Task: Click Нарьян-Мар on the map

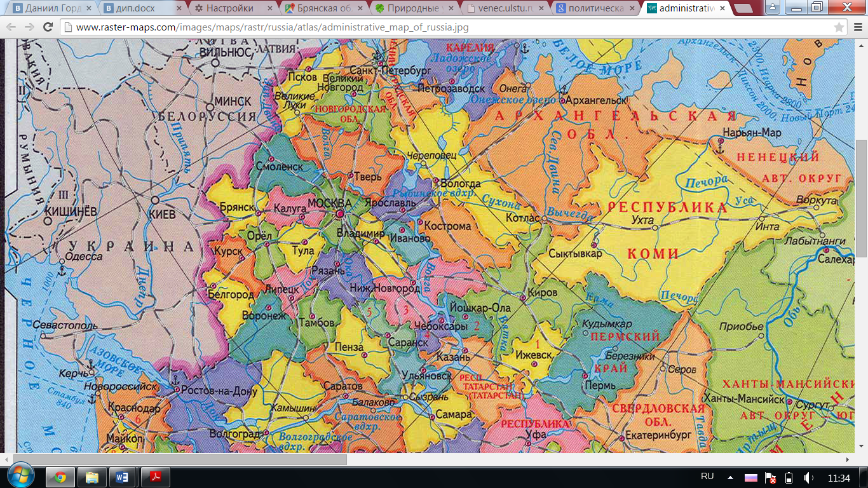Action: [x=752, y=133]
